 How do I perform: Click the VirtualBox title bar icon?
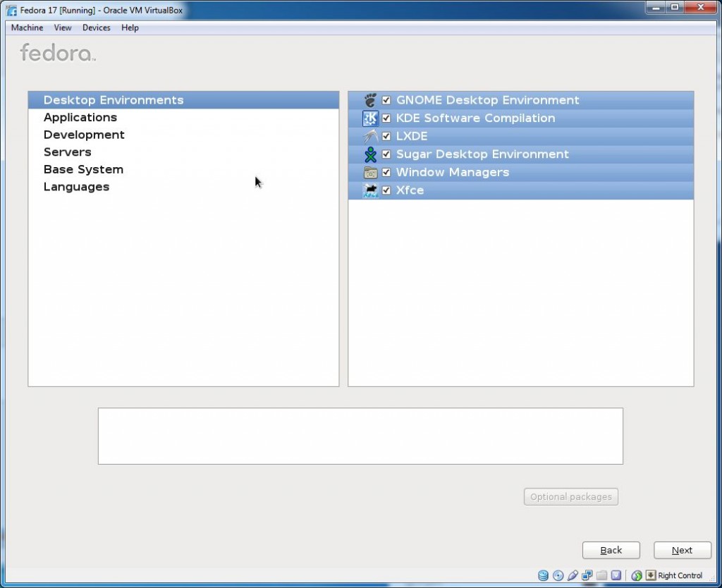(11, 10)
